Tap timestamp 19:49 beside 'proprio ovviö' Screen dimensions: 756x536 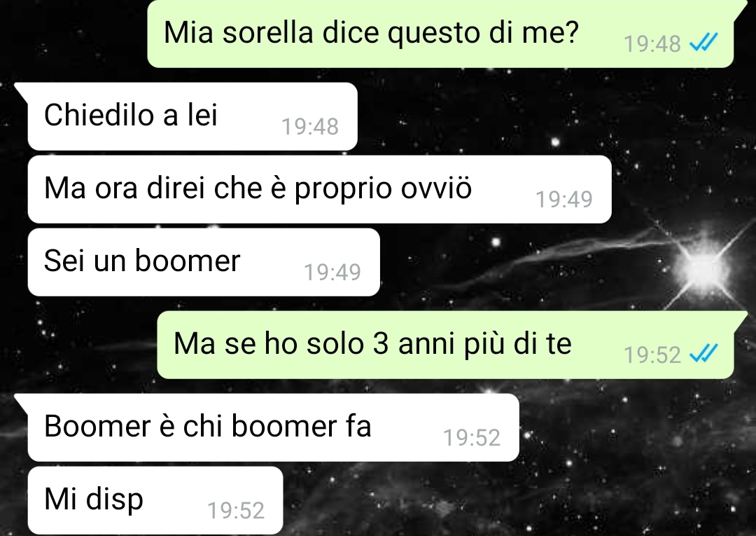[x=564, y=199]
